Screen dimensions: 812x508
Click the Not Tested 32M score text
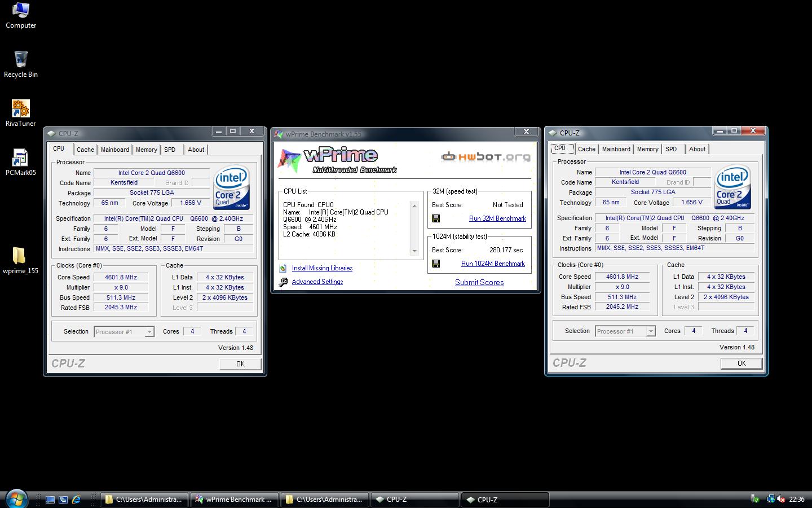tap(507, 205)
